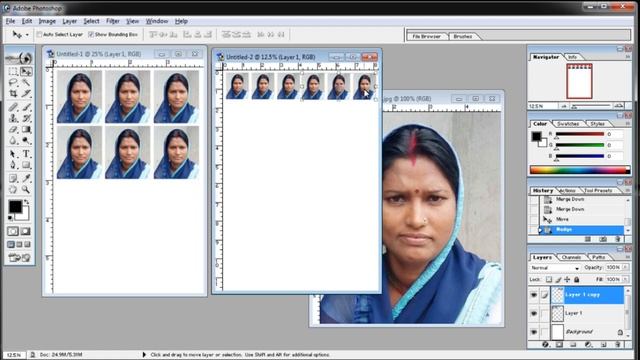
Task: Select the Notes tool
Action: [13, 178]
